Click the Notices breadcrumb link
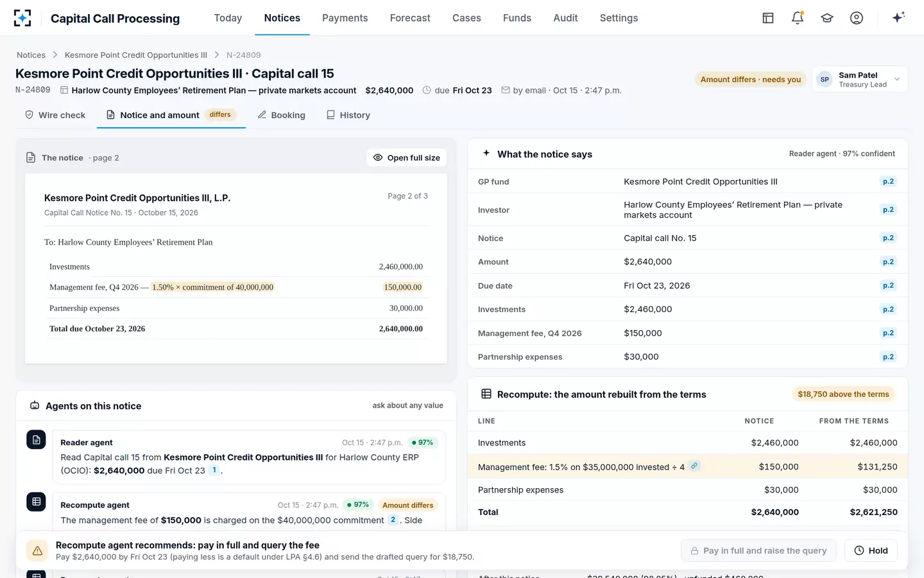Viewport: 924px width, 578px height. click(31, 55)
